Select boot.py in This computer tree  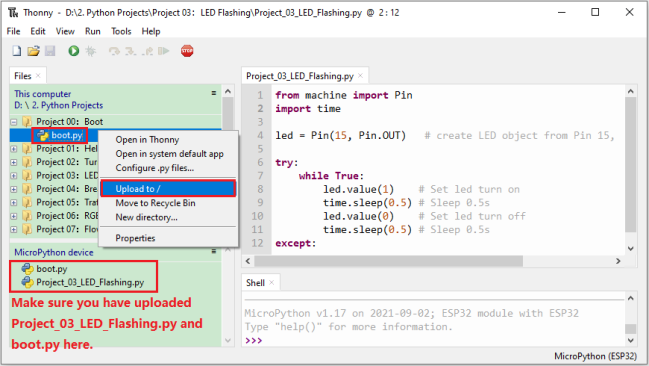coord(67,135)
